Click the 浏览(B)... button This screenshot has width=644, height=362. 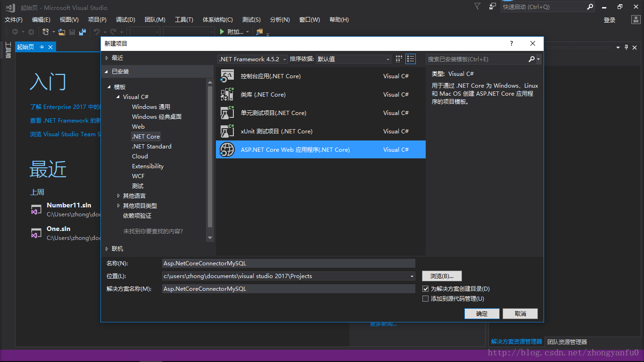(x=442, y=276)
